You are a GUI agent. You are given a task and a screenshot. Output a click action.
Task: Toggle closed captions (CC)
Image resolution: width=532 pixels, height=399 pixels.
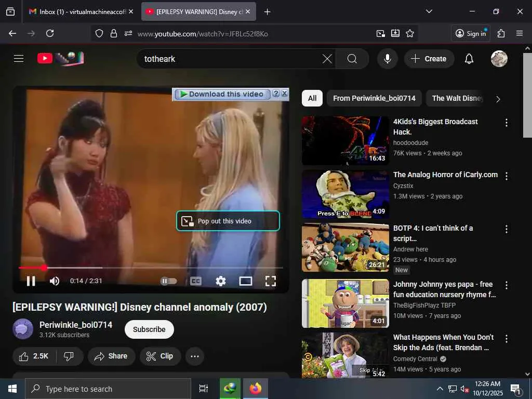(x=196, y=281)
